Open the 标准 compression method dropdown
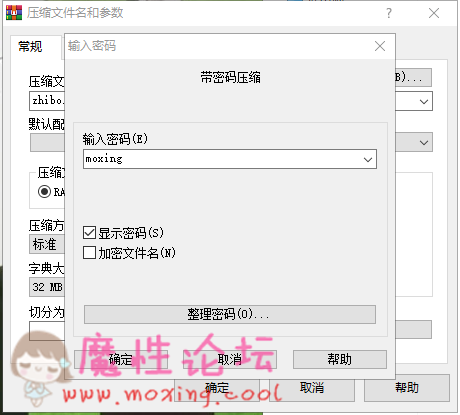The width and height of the screenshot is (460, 415). pyautogui.click(x=47, y=244)
